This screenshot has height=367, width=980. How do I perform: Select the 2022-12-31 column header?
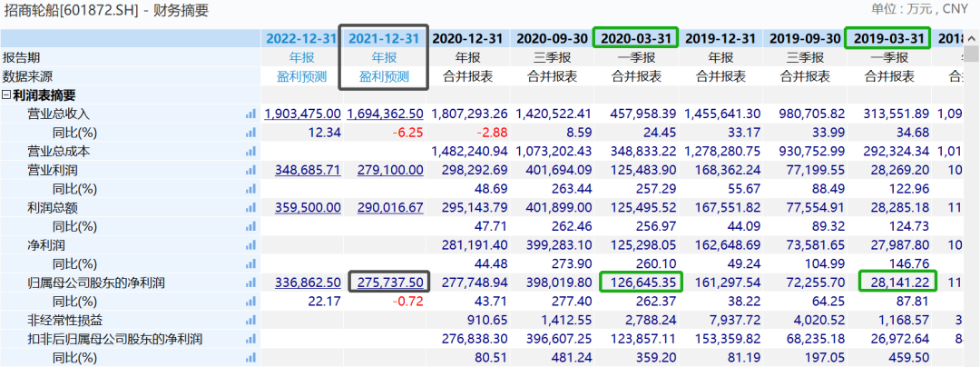[x=302, y=38]
